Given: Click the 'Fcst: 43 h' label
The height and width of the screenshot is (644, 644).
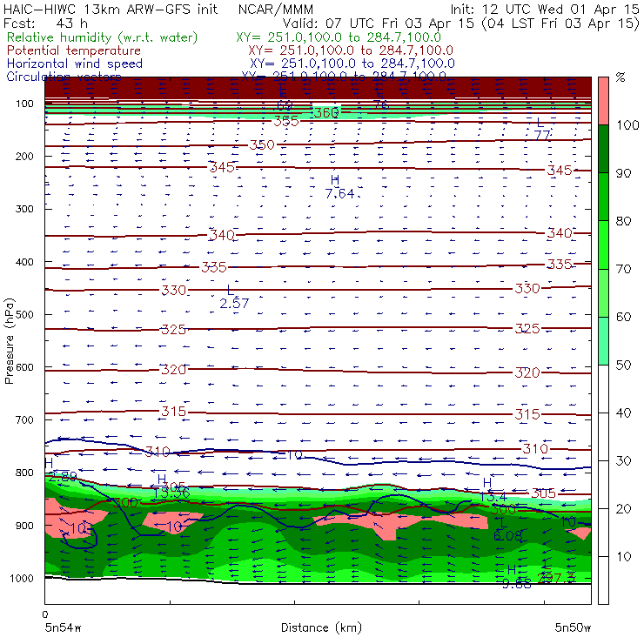Looking at the screenshot, I should [45, 23].
